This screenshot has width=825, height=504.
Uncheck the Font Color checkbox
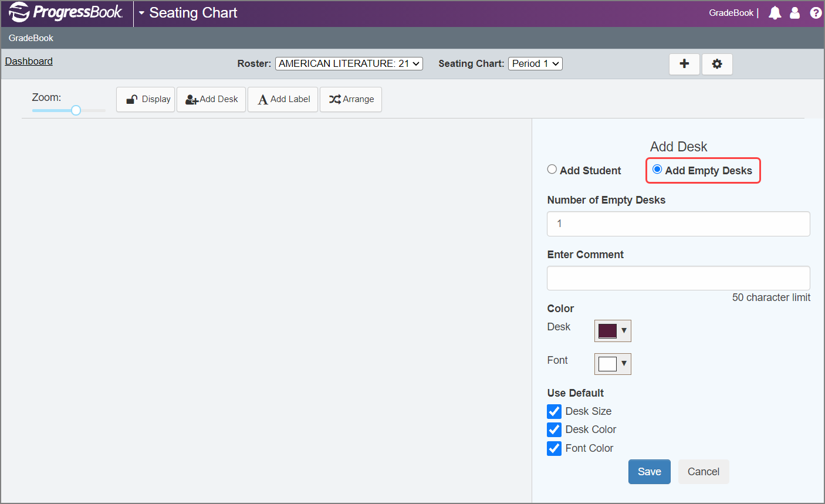point(554,448)
